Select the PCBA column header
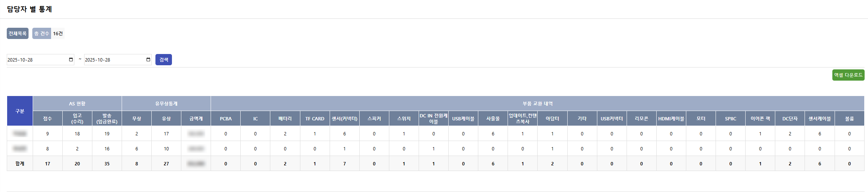Image resolution: width=868 pixels, height=192 pixels. 226,118
